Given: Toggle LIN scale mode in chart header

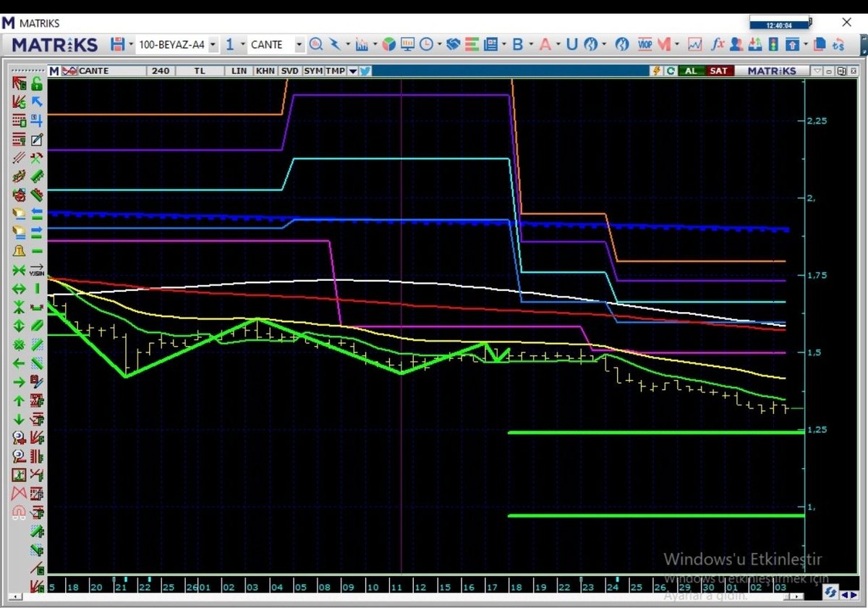Looking at the screenshot, I should coord(239,71).
